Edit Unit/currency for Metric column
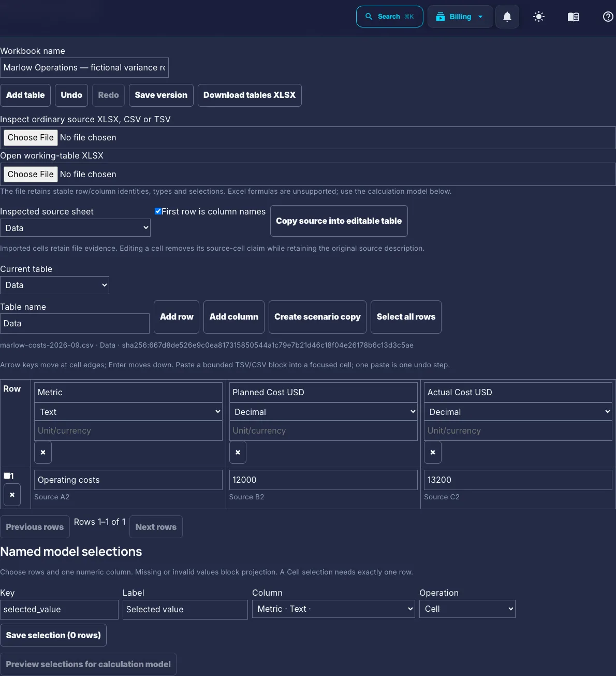 [x=128, y=430]
